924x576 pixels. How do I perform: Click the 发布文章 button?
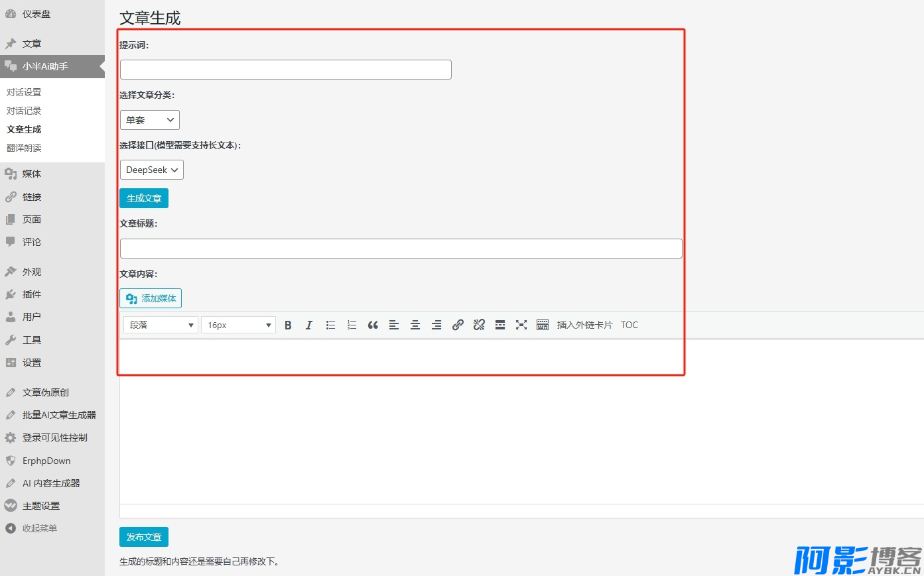click(x=144, y=537)
